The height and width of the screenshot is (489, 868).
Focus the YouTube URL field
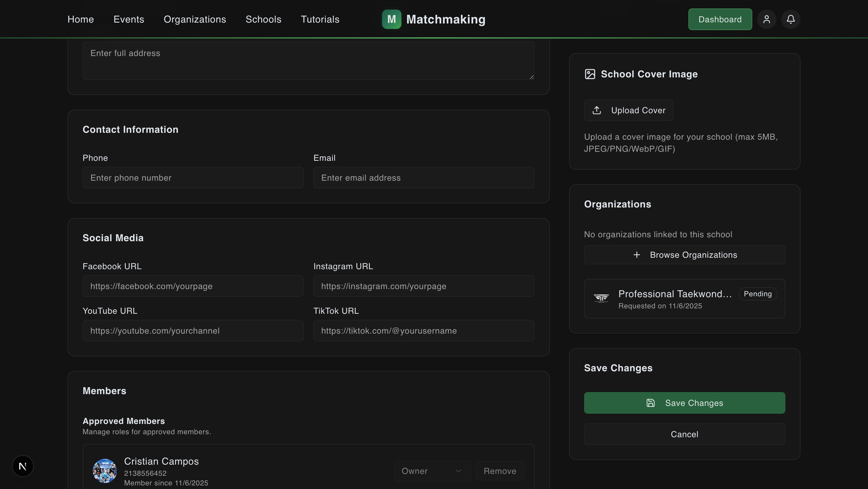tap(193, 331)
